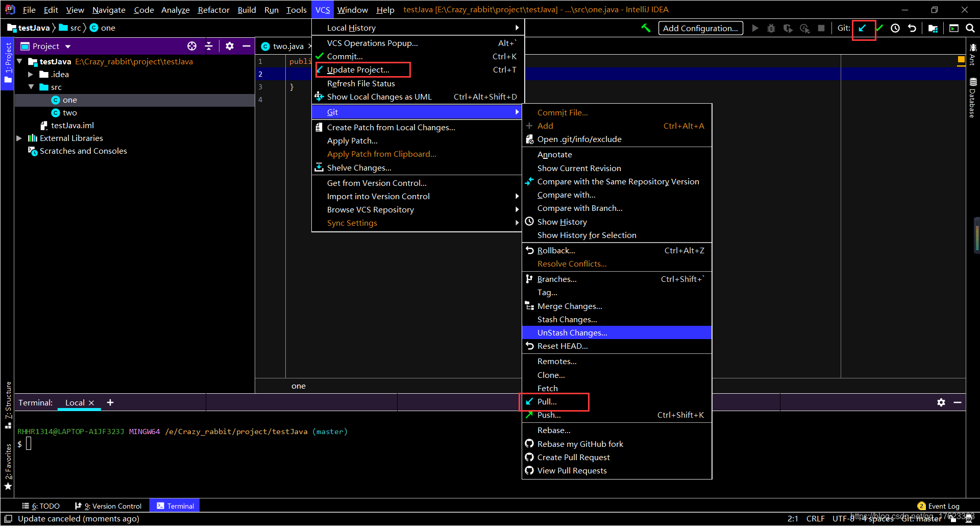Screen dimensions: 980x526
Task: Select Reset HEAD... entry
Action: click(x=617, y=346)
